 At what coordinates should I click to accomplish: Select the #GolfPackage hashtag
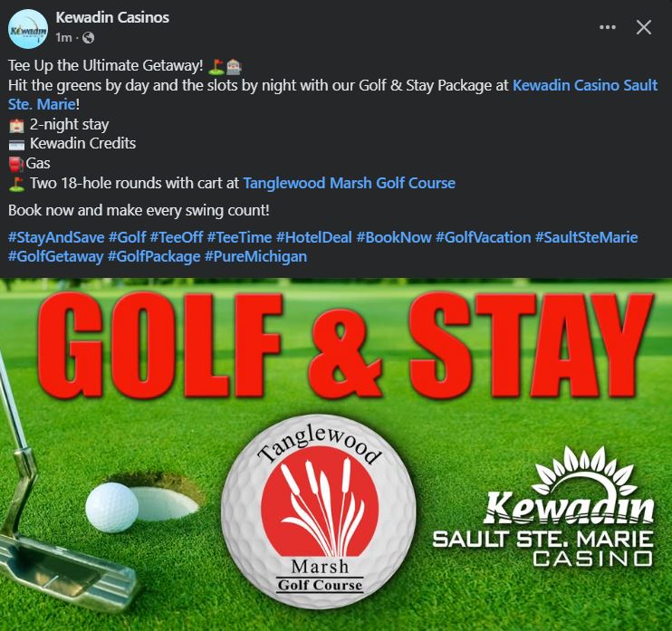point(154,257)
